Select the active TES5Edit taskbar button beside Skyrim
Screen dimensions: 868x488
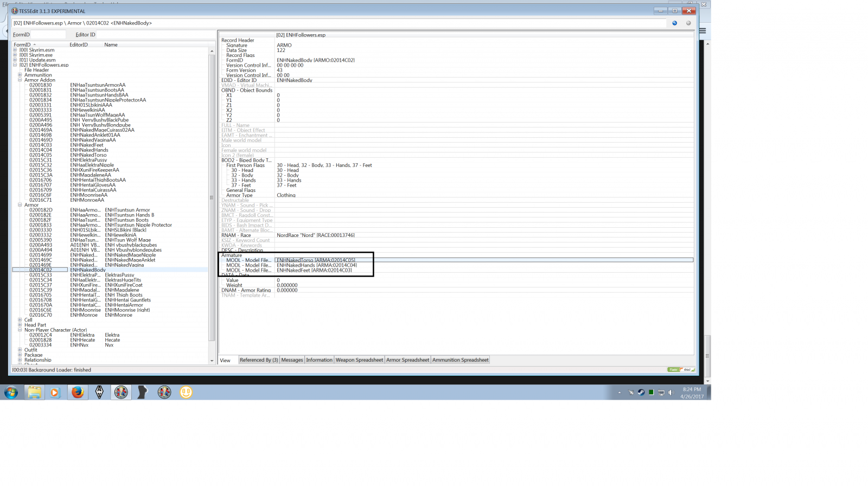(121, 392)
